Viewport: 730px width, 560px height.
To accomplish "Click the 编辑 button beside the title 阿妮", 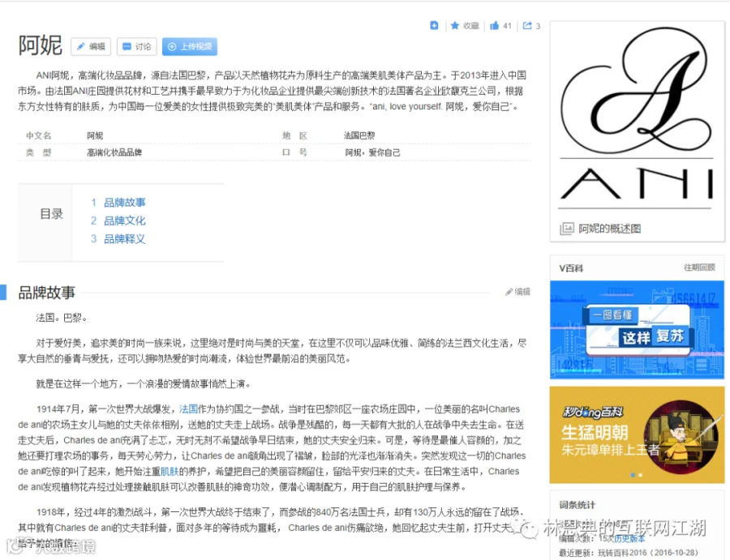I will [91, 46].
